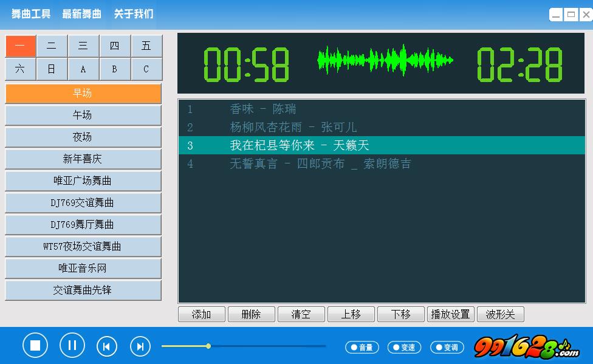Skip to the next track
Image resolution: width=593 pixels, height=364 pixels.
(140, 346)
